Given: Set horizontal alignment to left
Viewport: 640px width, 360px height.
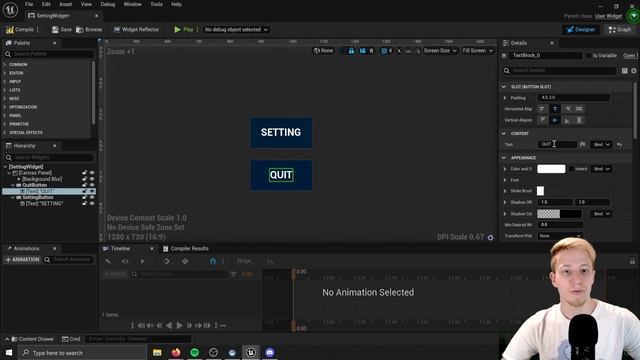Looking at the screenshot, I should coord(542,109).
